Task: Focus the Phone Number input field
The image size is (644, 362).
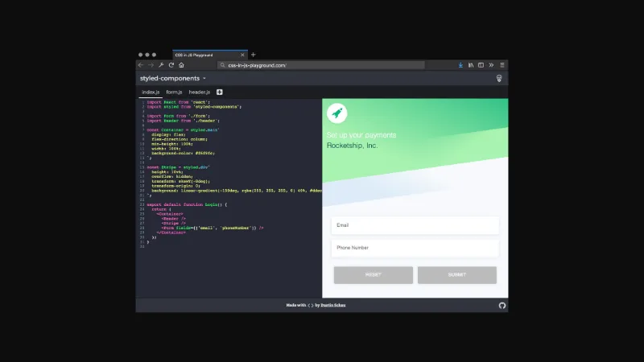Action: point(415,248)
